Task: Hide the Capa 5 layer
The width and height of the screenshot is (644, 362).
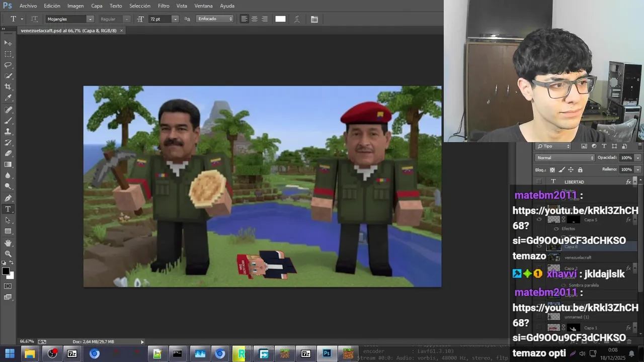Action: 539,220
